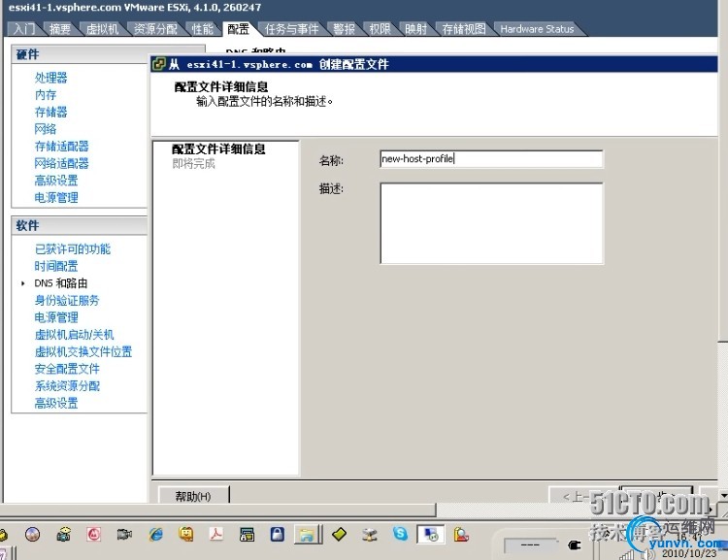
Task: Click the 帮助(H) help button
Action: click(193, 495)
